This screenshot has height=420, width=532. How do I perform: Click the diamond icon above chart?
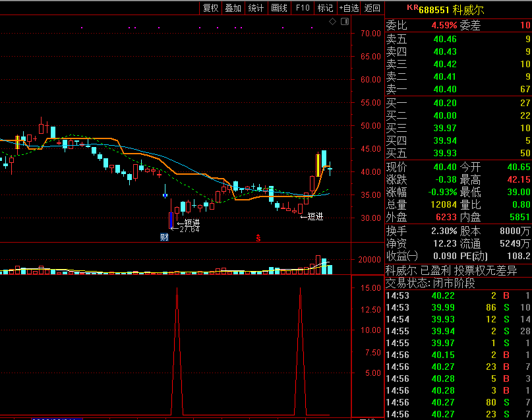tap(332, 22)
